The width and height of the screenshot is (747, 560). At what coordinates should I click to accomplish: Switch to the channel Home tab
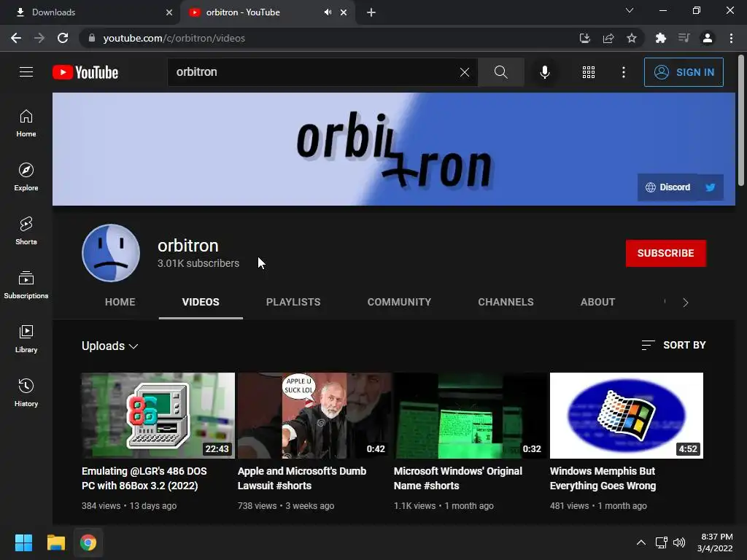click(x=120, y=302)
